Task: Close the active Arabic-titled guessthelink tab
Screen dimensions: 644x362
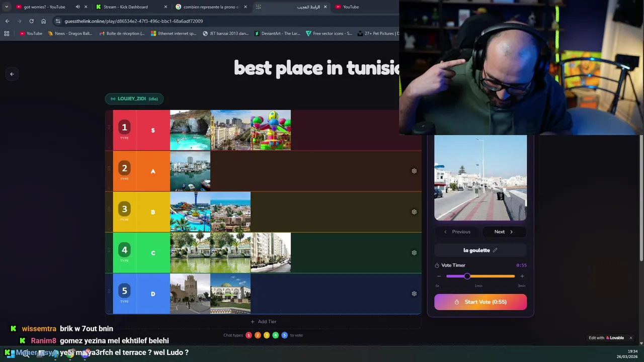Action: click(325, 7)
